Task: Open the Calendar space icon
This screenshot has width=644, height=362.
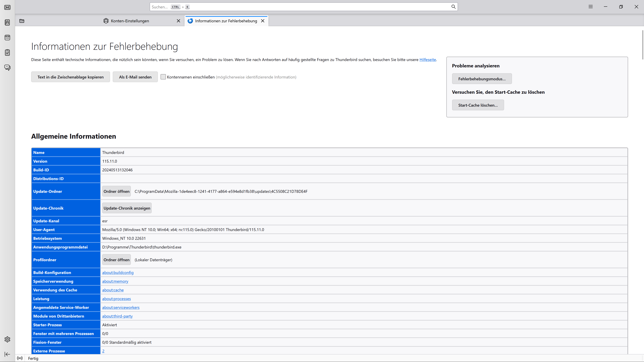Action: [7, 37]
